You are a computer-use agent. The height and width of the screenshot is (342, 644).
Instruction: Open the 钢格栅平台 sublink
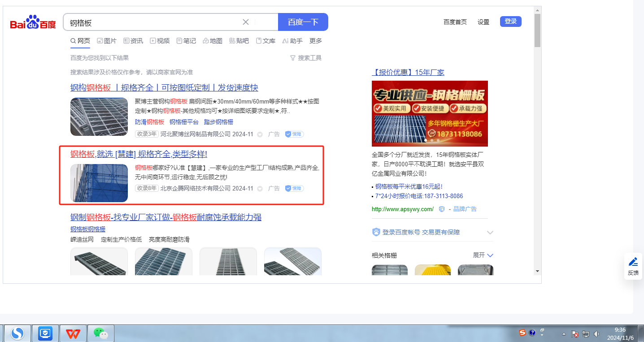pos(184,122)
